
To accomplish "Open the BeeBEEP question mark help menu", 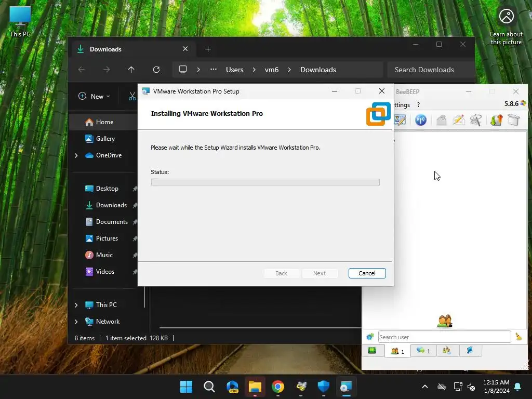I will pos(418,105).
